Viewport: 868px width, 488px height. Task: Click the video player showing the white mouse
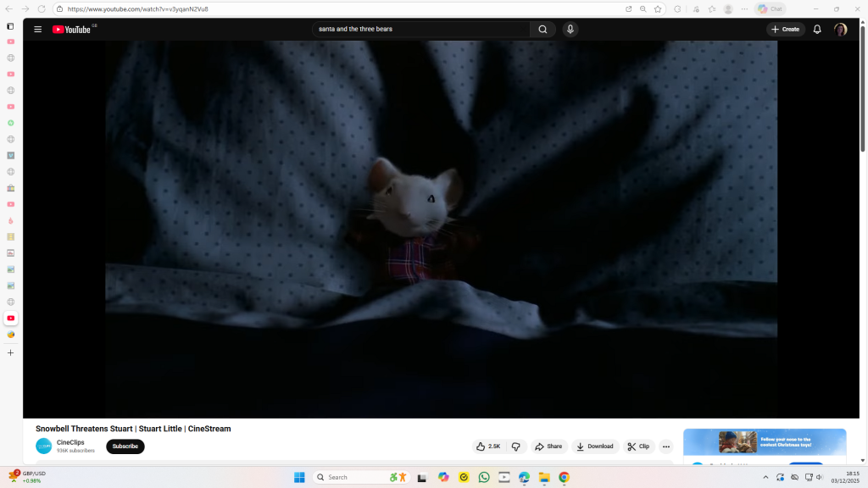click(441, 229)
